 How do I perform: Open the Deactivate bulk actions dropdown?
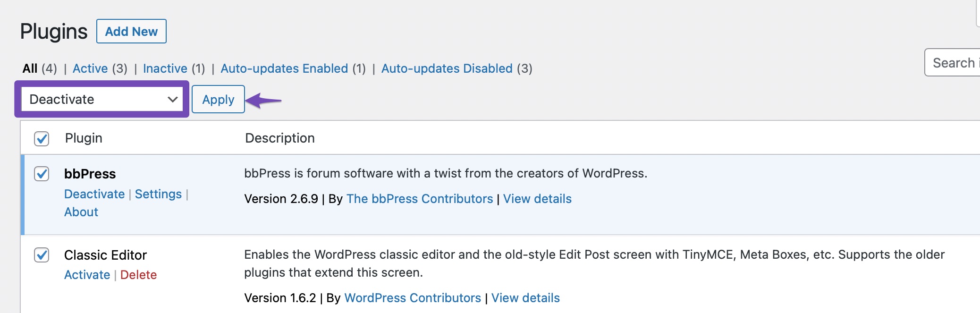102,99
